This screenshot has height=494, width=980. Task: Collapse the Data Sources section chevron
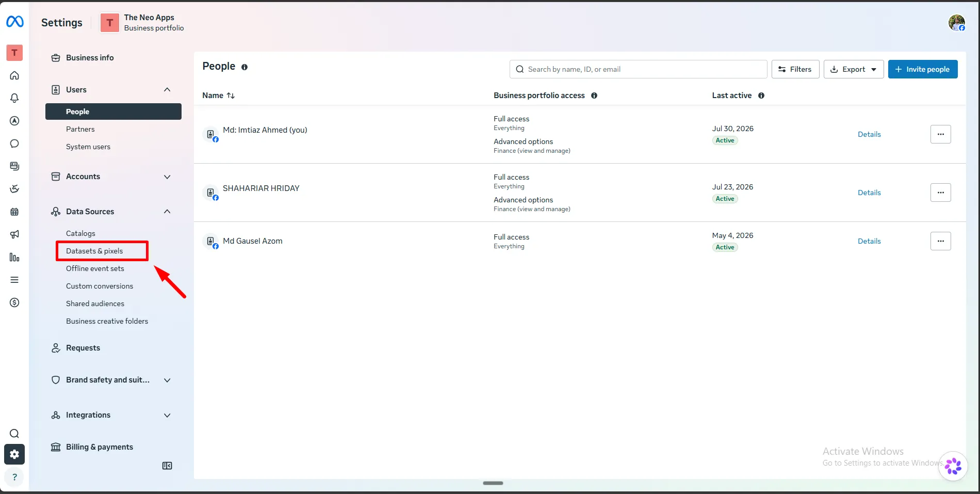(x=167, y=212)
